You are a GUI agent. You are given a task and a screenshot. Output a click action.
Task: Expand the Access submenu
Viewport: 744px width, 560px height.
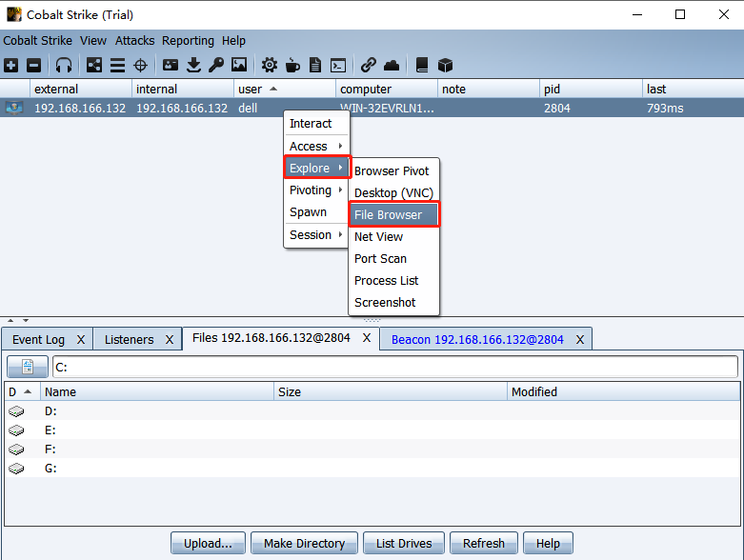tap(316, 146)
